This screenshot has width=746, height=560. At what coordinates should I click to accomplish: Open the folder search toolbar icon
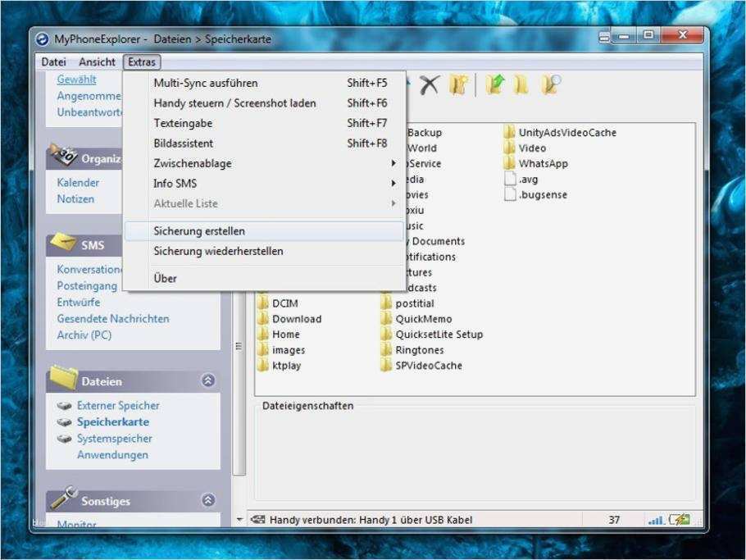click(551, 82)
